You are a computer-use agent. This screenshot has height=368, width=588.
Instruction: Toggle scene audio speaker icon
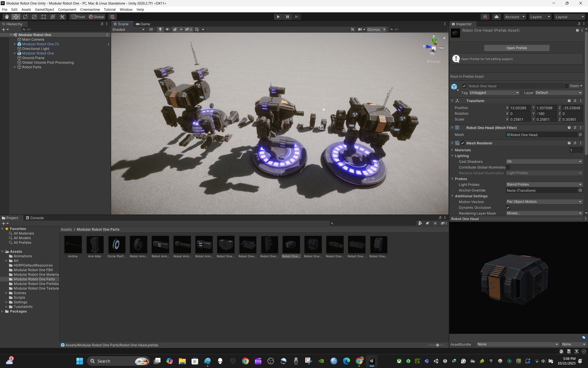(x=167, y=29)
